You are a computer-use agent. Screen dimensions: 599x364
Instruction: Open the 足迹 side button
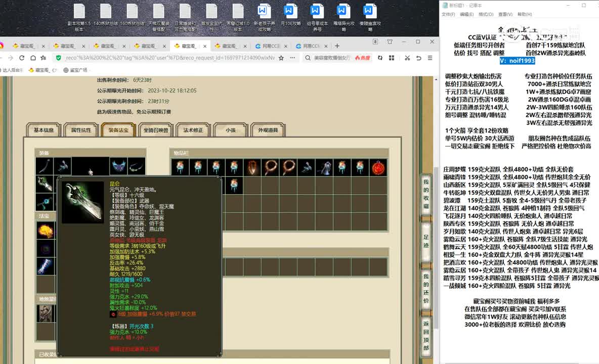pos(426,241)
